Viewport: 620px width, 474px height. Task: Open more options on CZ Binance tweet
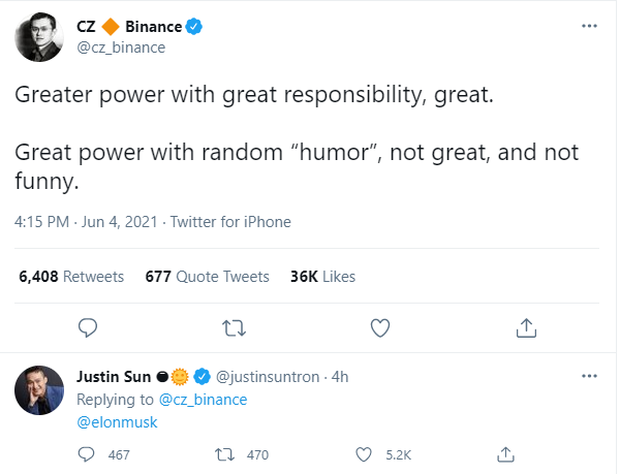590,27
